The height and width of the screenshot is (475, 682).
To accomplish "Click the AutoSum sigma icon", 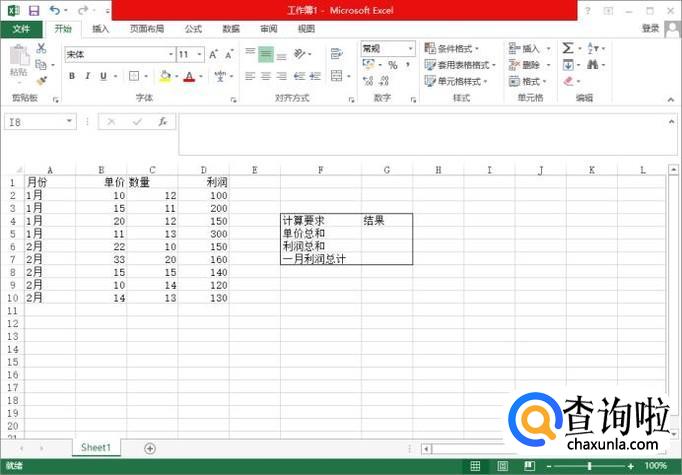I will (x=568, y=48).
